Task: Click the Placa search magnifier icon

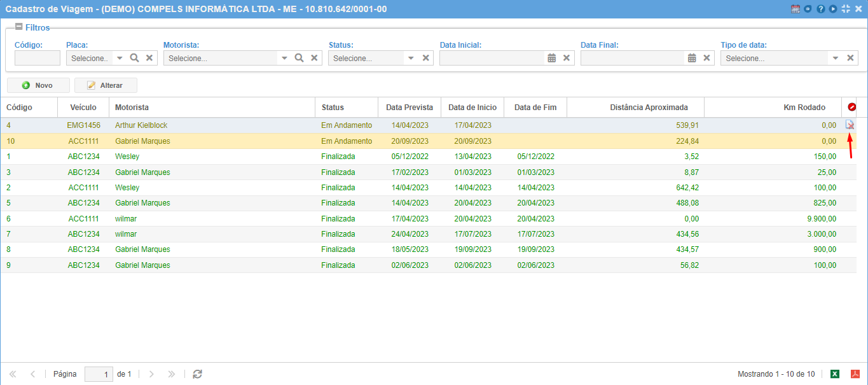Action: (134, 58)
